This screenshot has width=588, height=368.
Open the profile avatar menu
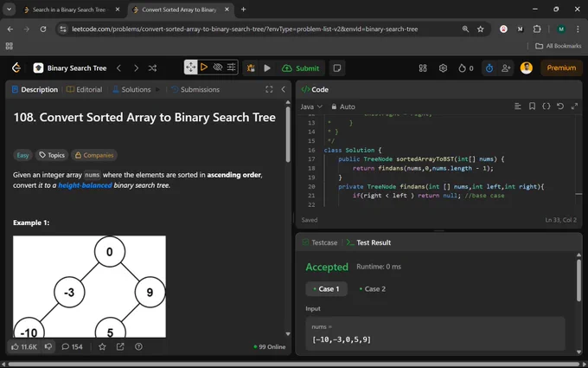[x=526, y=68]
